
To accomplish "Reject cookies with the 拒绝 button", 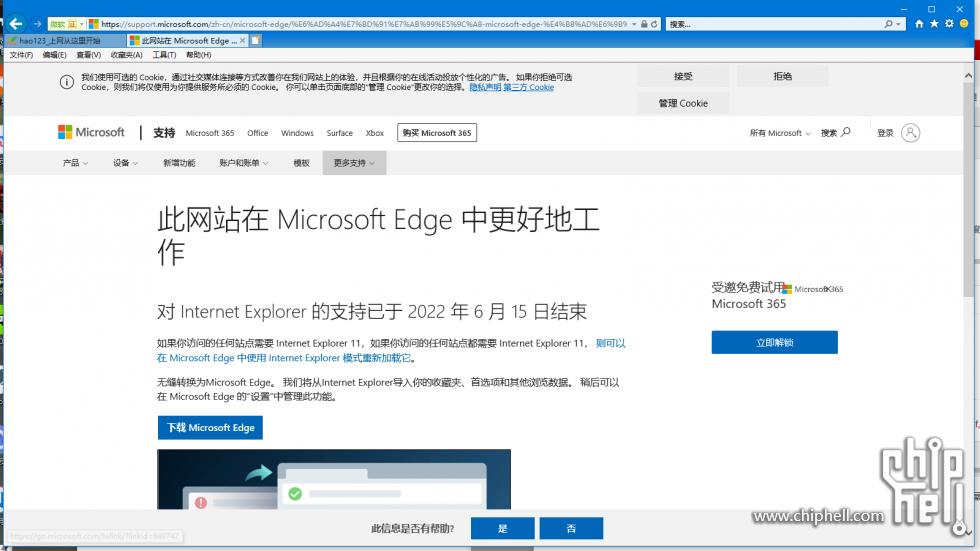I will tap(782, 76).
